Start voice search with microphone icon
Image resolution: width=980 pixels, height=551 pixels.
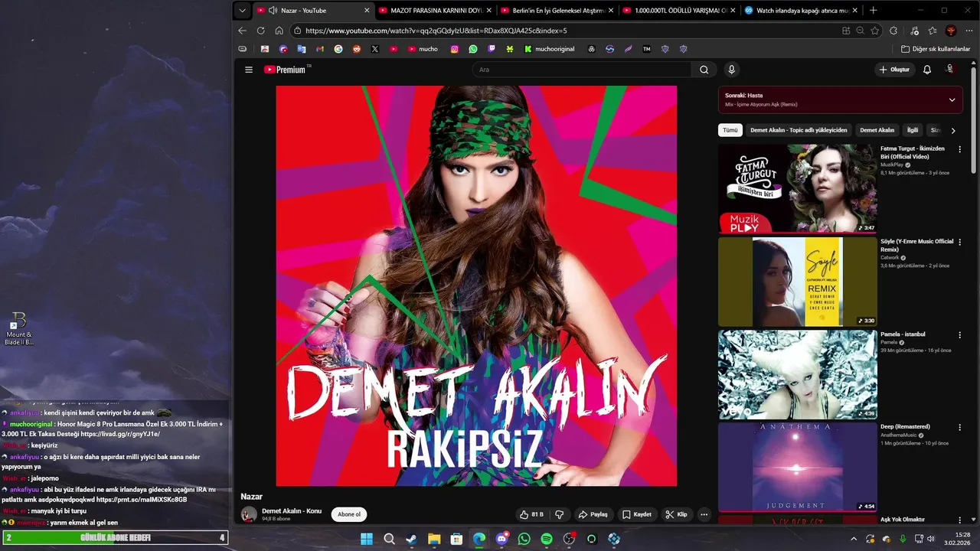731,70
